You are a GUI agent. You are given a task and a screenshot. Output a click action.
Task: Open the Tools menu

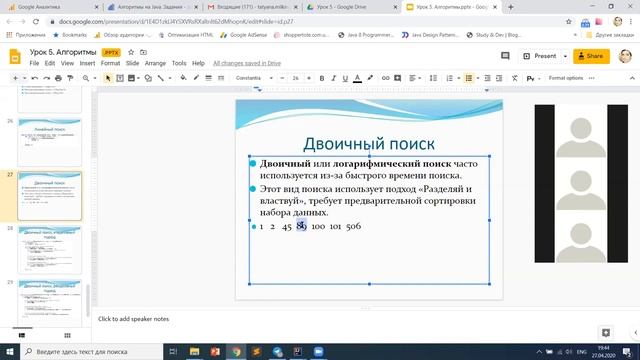point(179,63)
